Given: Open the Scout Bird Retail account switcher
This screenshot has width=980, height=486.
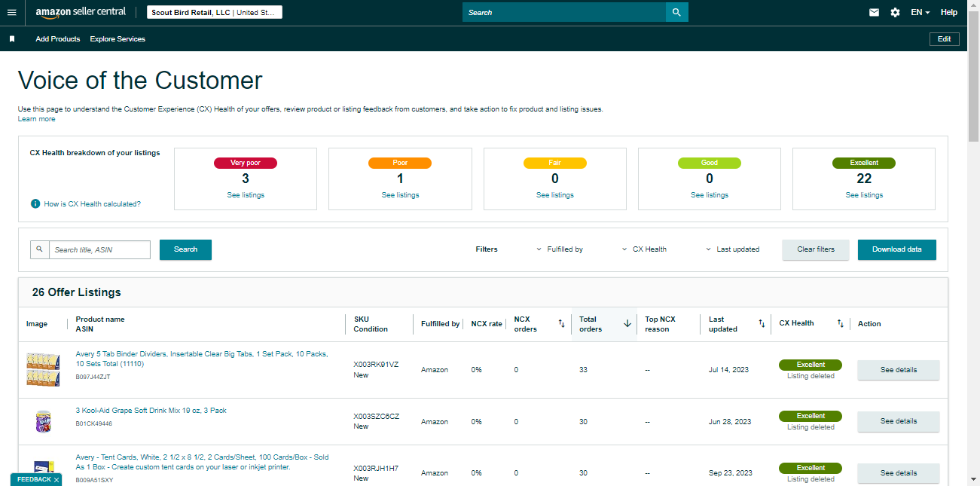Looking at the screenshot, I should click(214, 13).
